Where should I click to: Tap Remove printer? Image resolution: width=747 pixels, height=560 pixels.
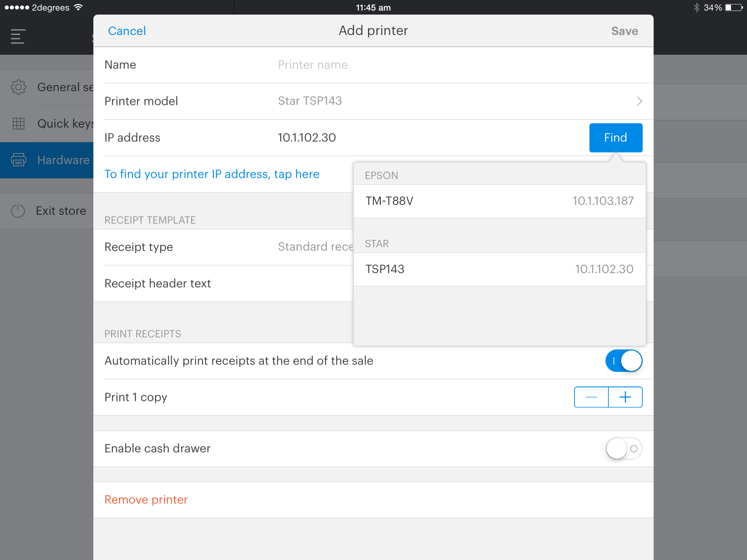[146, 499]
